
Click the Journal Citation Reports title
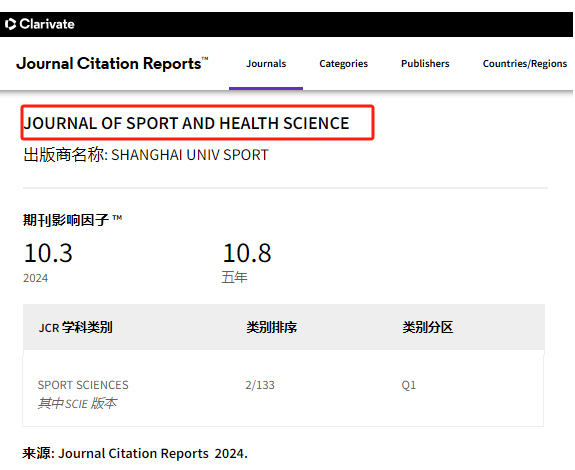[112, 63]
